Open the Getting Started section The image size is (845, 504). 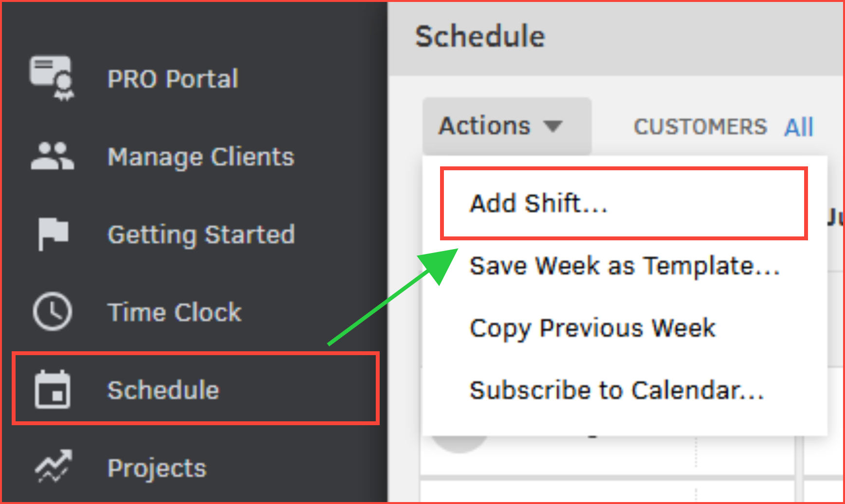click(x=201, y=234)
